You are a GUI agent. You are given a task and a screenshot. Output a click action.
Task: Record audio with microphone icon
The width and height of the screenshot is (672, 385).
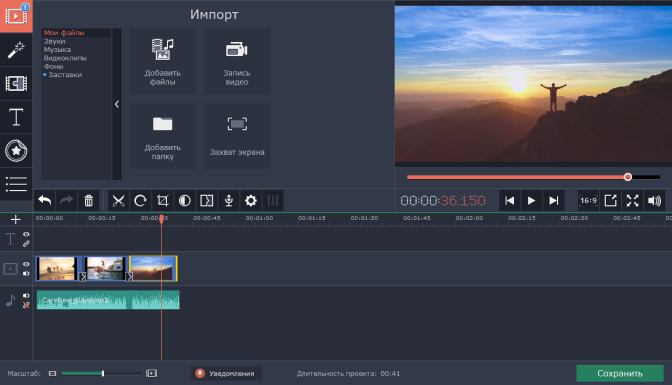click(x=229, y=200)
